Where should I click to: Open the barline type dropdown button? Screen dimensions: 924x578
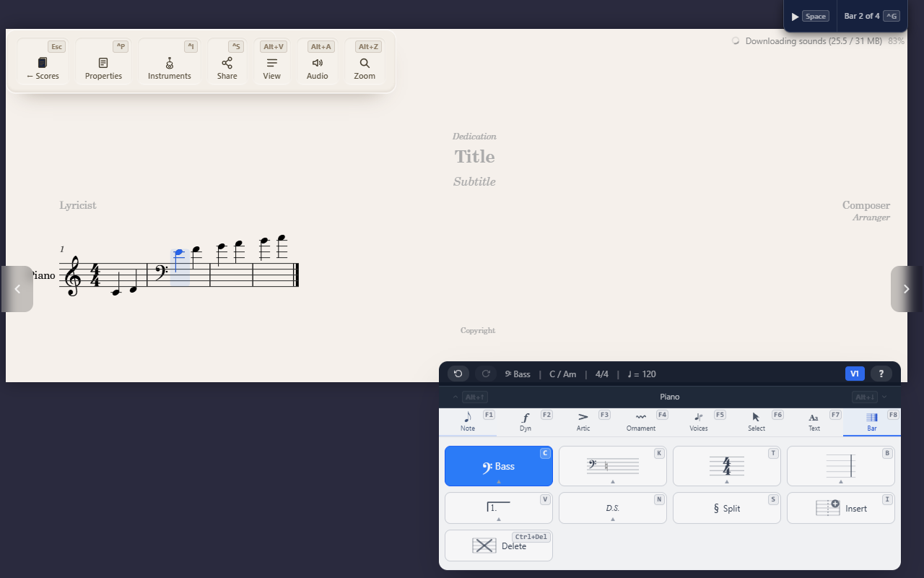click(x=841, y=466)
